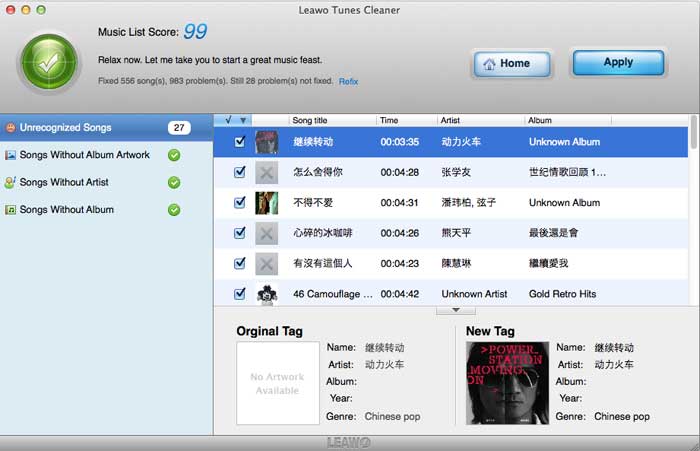Open the selection dropdown arrow in list header
Image resolution: width=700 pixels, height=451 pixels.
pyautogui.click(x=243, y=121)
